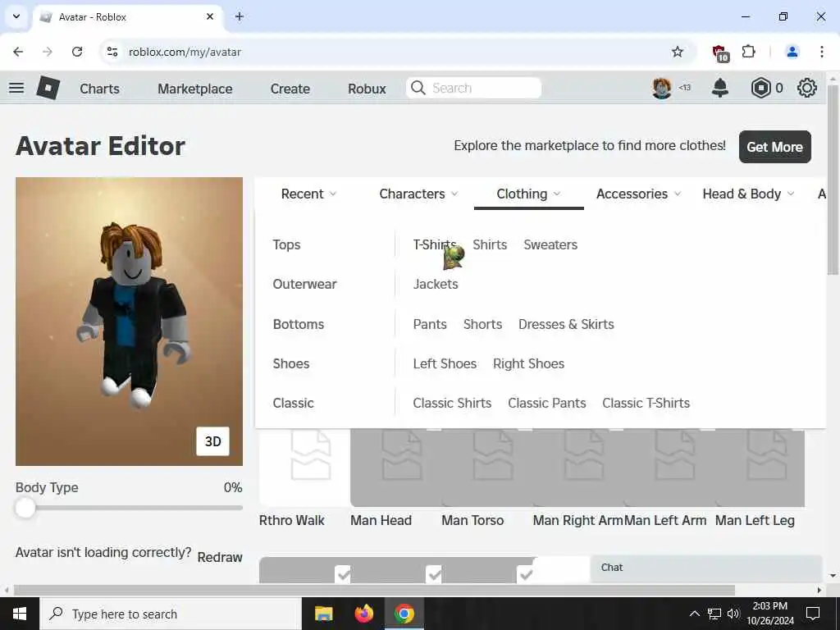This screenshot has width=840, height=630.
Task: Open Chrome three-dot menu
Action: click(x=822, y=52)
